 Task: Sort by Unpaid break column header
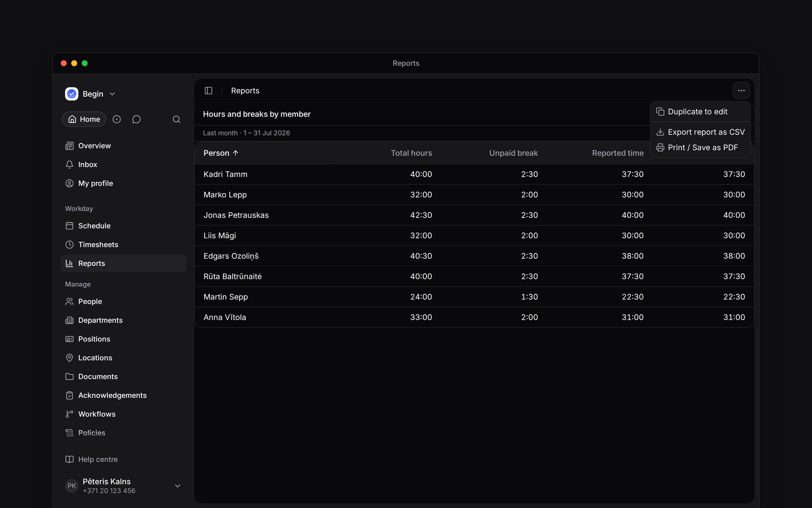tap(513, 153)
